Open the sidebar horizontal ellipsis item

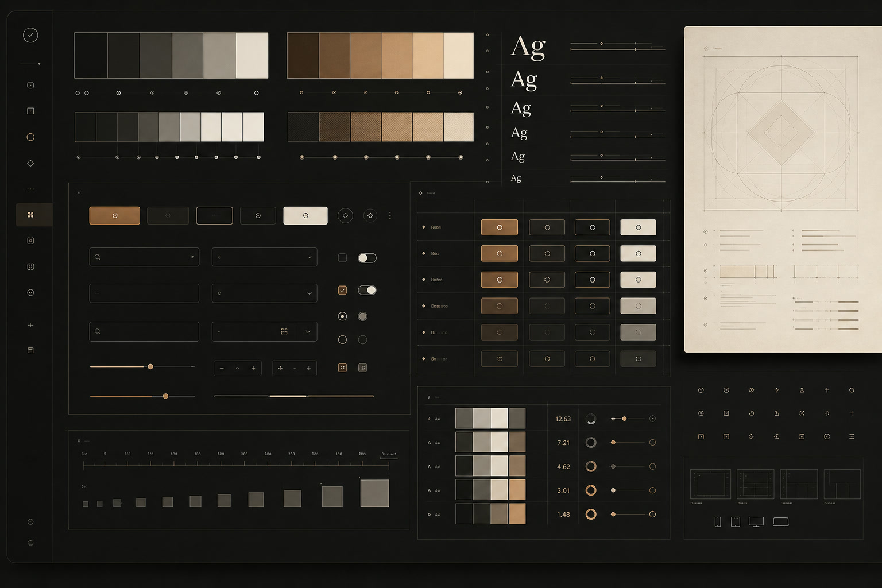click(30, 189)
